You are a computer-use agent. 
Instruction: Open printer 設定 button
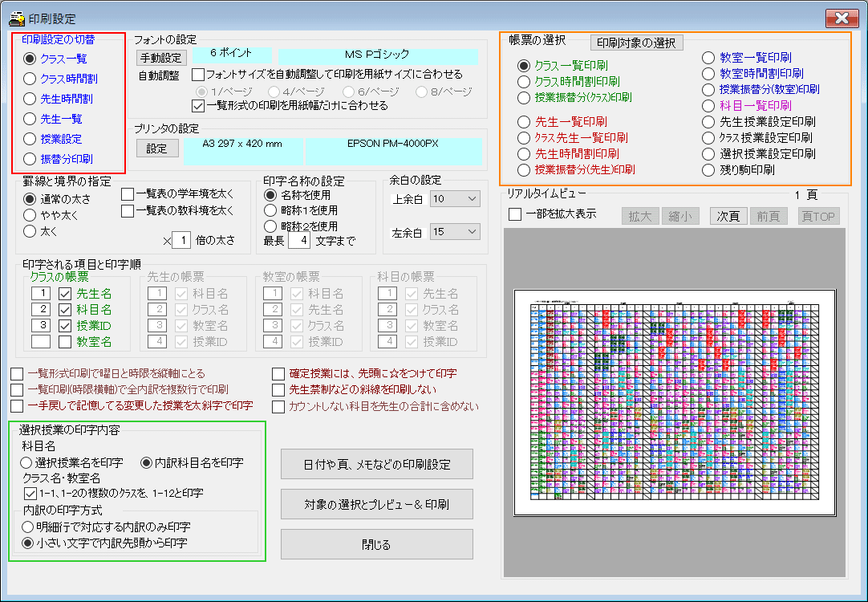pos(157,148)
